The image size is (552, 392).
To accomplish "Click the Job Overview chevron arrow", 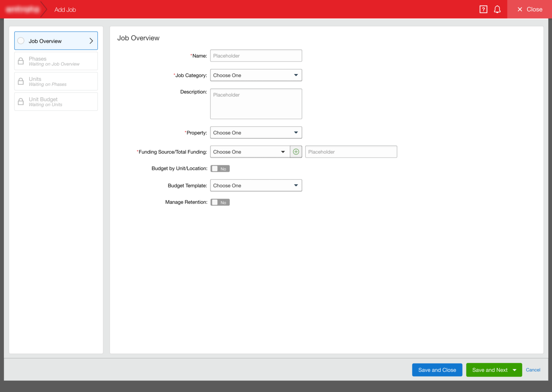I will tap(91, 41).
